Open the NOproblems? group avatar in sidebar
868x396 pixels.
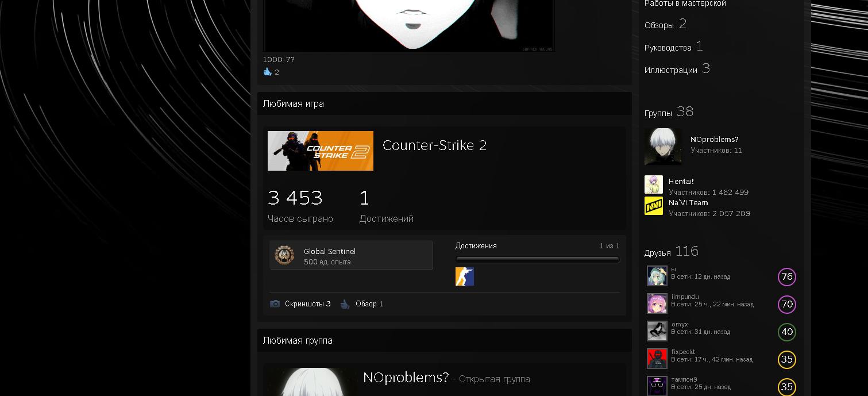click(663, 147)
